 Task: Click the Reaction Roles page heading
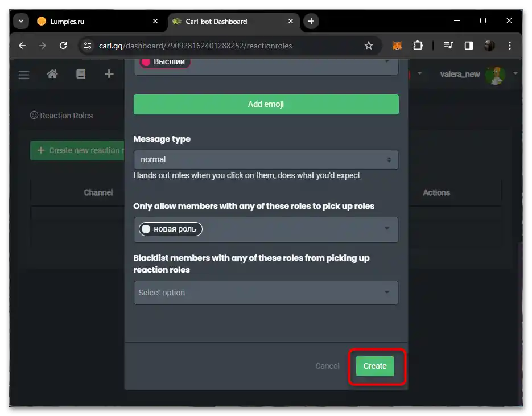tap(61, 116)
